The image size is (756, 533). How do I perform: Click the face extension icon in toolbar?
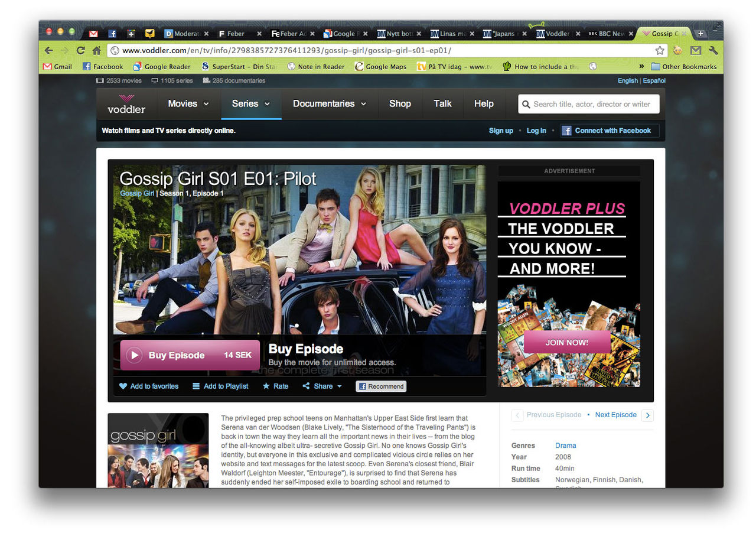click(678, 51)
